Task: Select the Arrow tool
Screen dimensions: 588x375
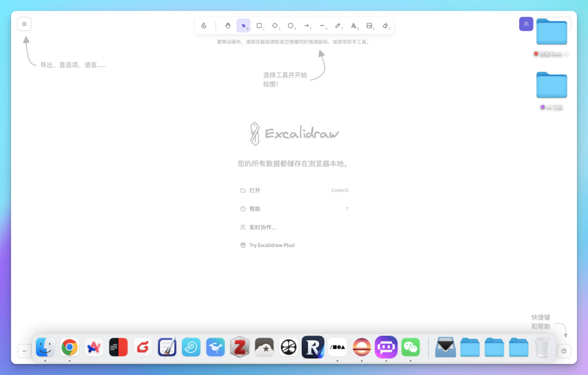Action: pos(306,25)
